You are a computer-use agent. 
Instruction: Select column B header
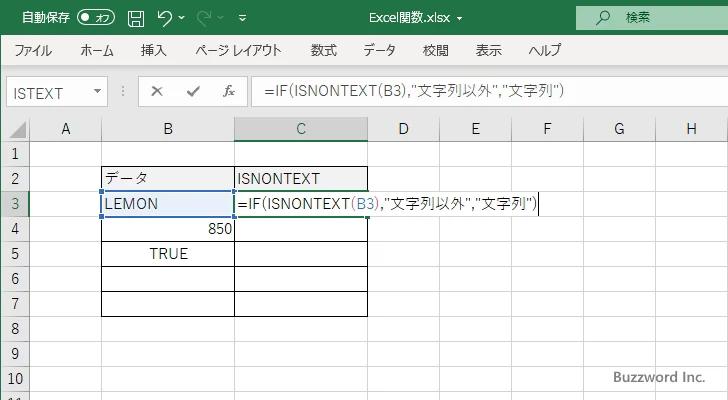point(168,129)
